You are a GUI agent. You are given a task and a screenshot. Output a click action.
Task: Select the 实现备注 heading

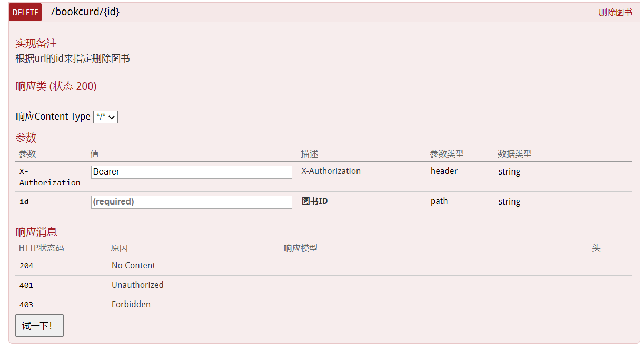pos(36,43)
